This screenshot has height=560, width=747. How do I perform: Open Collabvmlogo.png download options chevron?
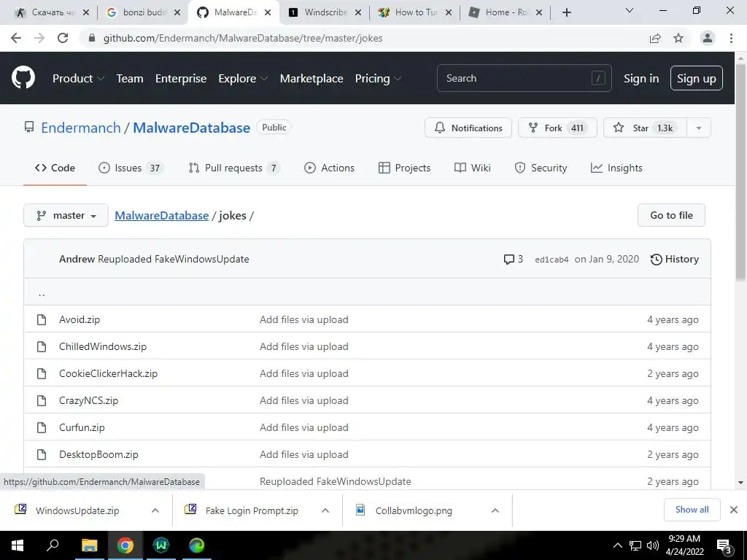click(x=495, y=510)
